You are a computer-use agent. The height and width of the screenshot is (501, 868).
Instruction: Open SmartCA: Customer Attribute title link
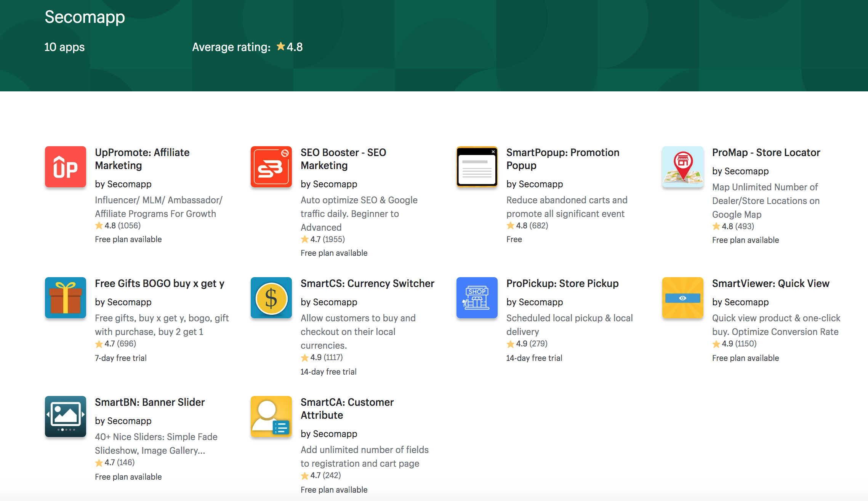(x=347, y=408)
